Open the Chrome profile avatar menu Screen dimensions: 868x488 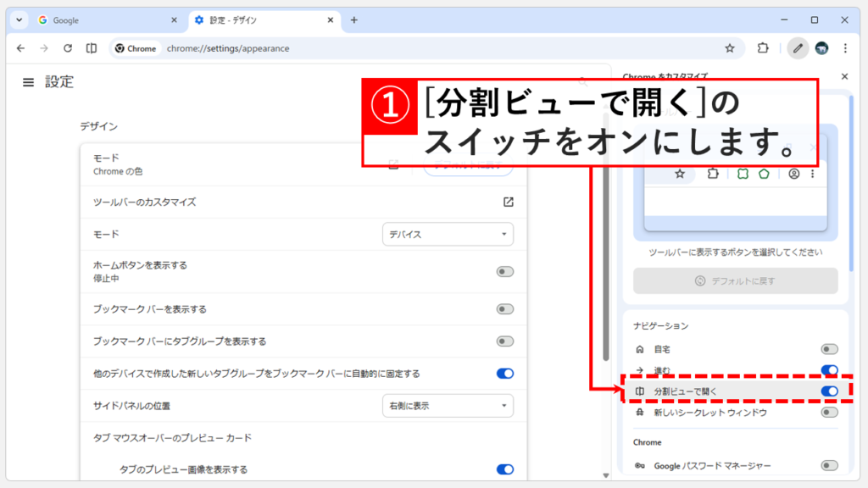[822, 48]
